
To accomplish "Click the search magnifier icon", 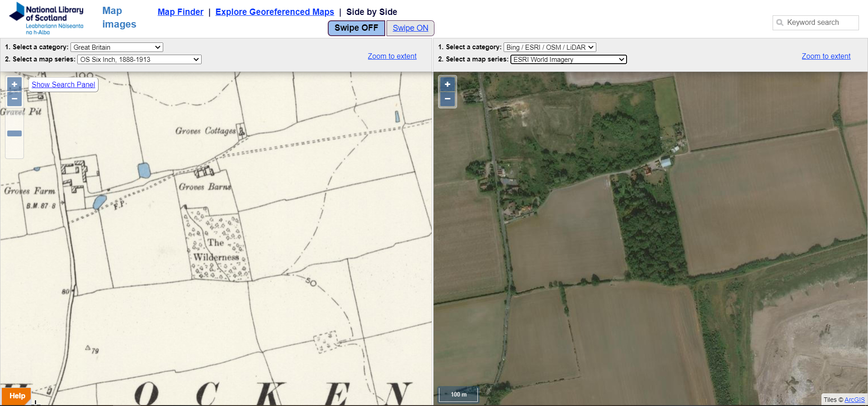I will [x=780, y=23].
